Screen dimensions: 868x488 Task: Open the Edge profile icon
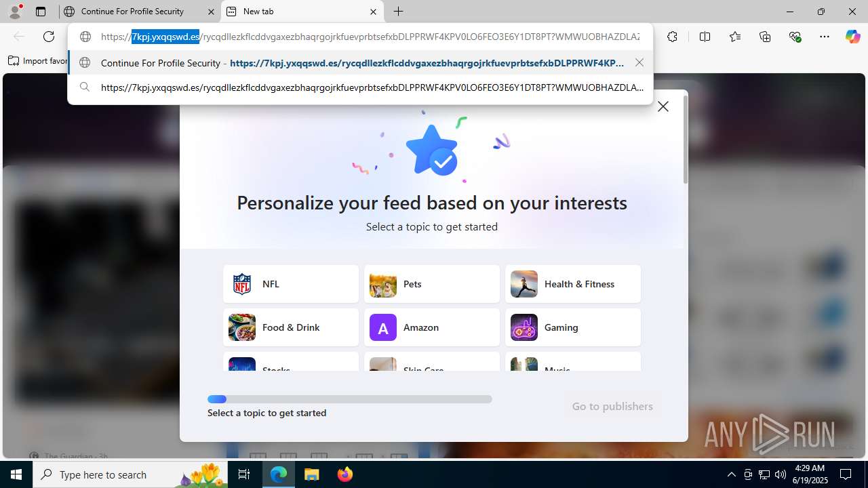point(15,12)
